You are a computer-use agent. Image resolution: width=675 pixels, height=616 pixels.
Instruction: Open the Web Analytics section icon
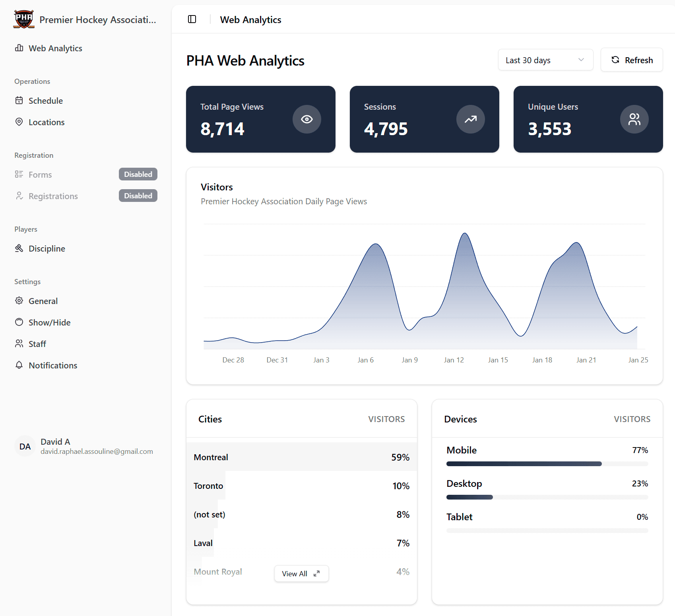click(x=19, y=48)
